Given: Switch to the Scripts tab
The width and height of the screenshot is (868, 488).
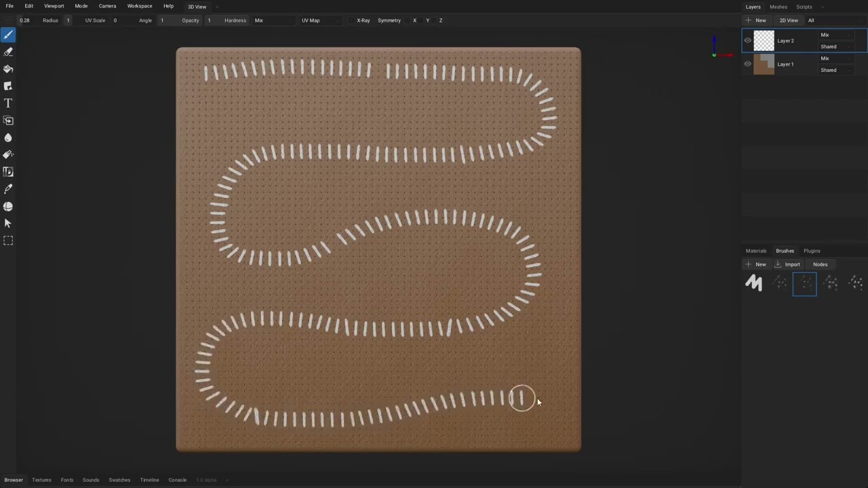Looking at the screenshot, I should click(x=804, y=7).
